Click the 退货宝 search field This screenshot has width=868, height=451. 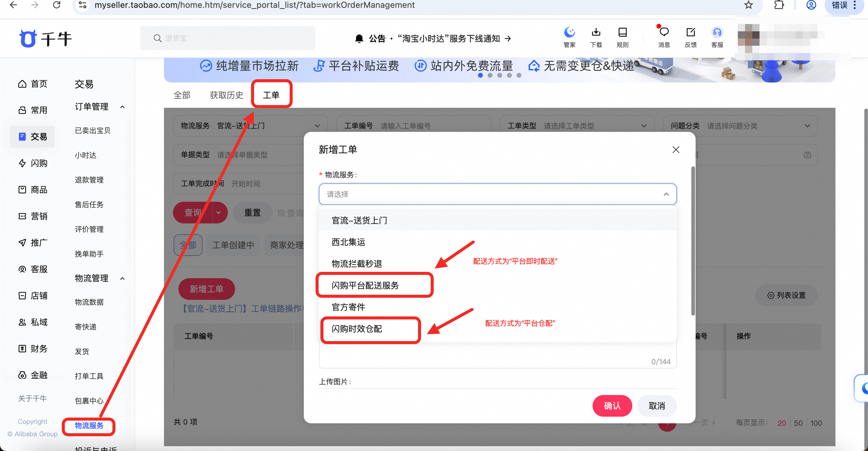(228, 38)
